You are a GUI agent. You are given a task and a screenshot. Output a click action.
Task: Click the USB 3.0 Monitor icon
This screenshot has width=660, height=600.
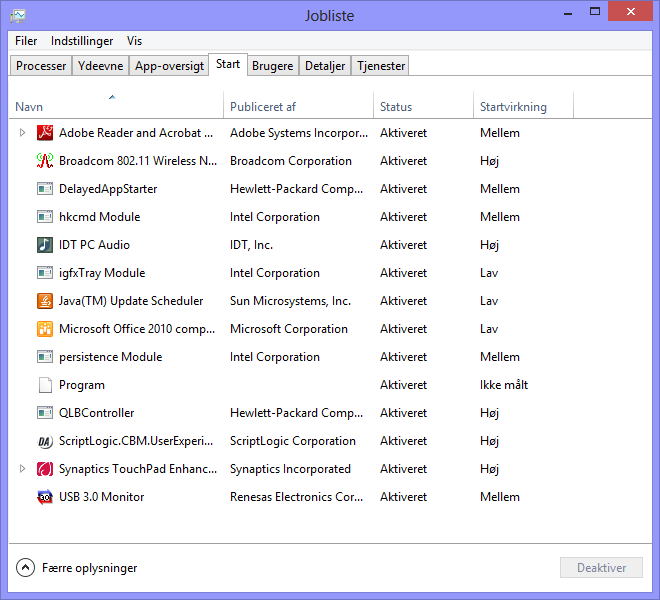coord(44,497)
